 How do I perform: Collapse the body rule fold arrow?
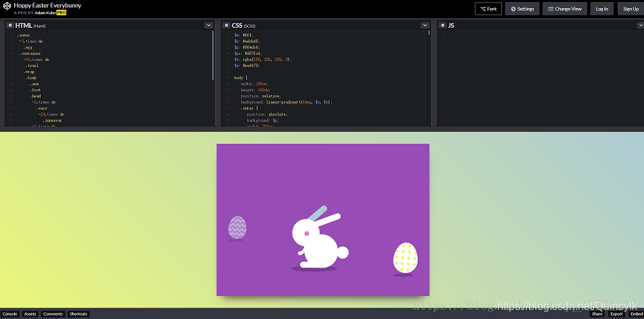(232, 78)
